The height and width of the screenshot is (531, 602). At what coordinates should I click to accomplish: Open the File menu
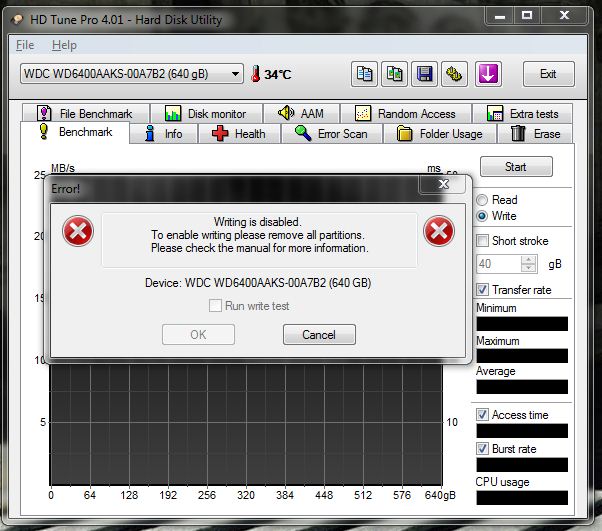tap(25, 45)
